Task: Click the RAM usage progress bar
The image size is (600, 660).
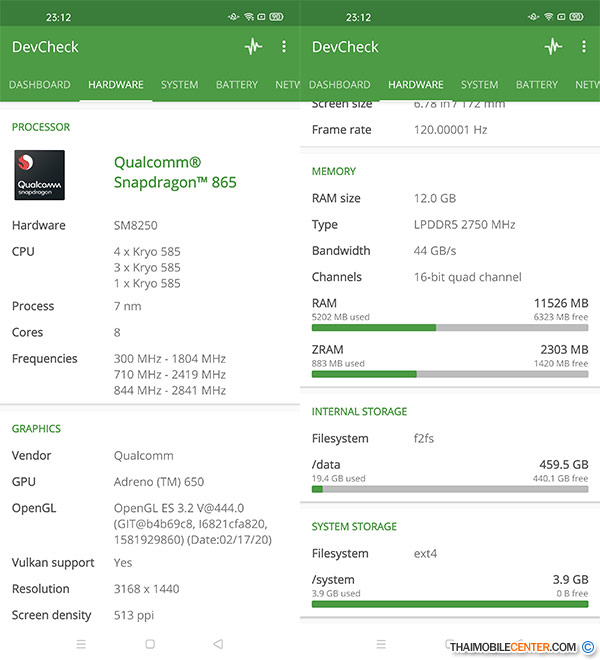Action: (x=449, y=327)
